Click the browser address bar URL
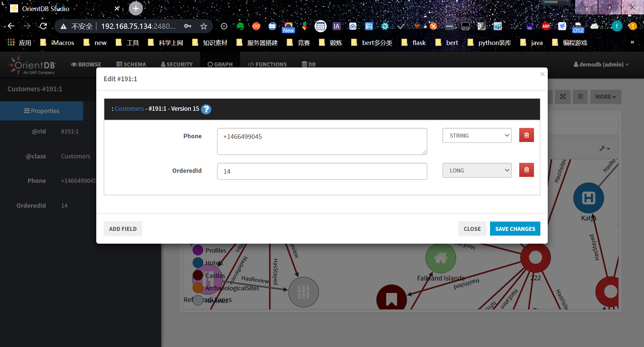 (138, 26)
